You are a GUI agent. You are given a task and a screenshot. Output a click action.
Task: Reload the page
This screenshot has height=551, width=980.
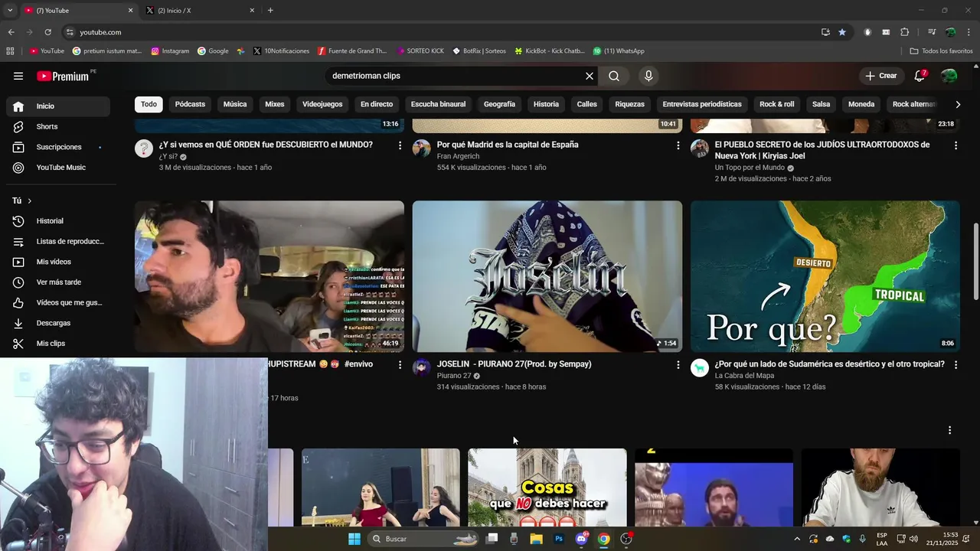[47, 32]
